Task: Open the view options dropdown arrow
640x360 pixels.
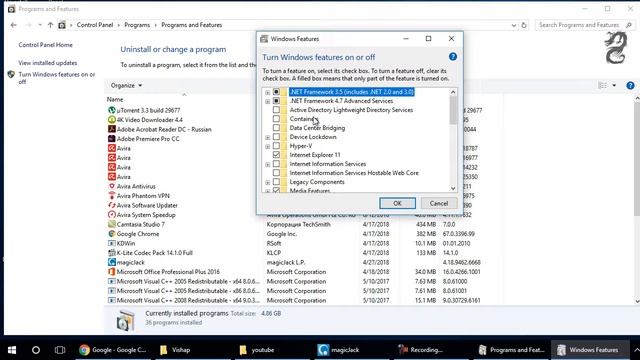Action: [x=614, y=85]
